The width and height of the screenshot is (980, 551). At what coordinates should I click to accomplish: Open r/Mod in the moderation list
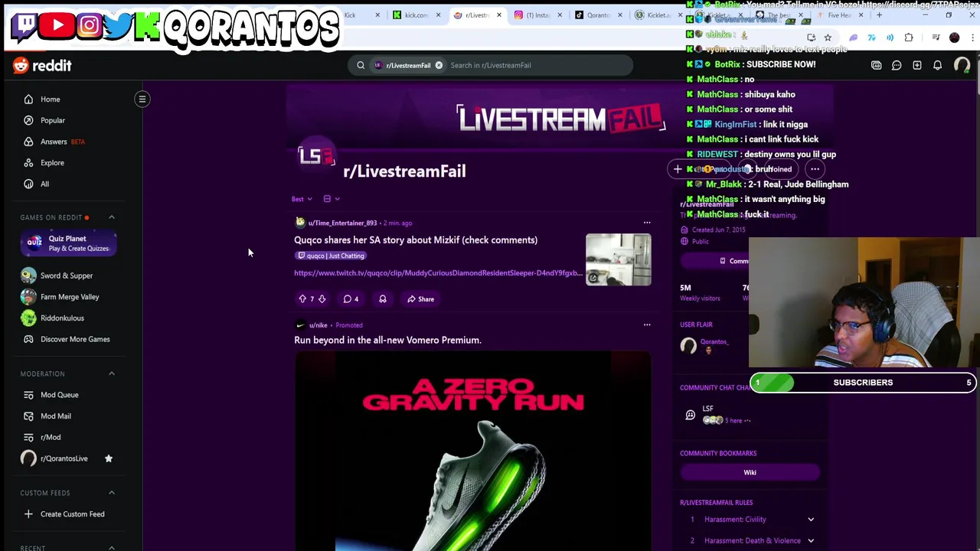pos(51,437)
